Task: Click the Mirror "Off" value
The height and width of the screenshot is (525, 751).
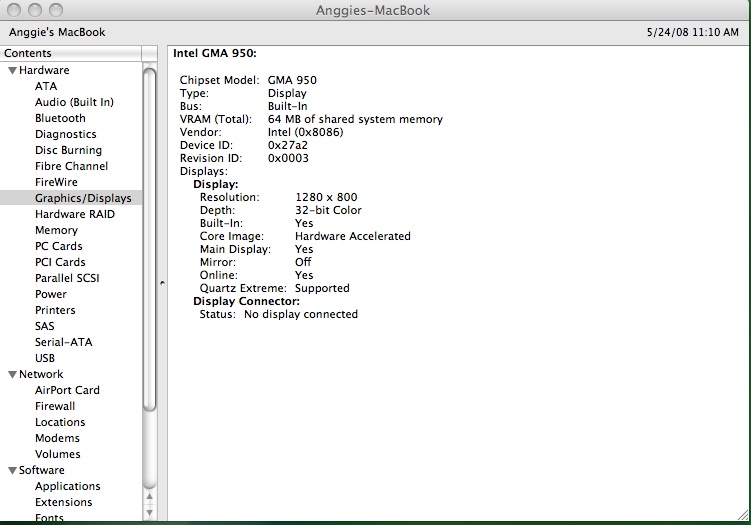Action: pos(303,262)
